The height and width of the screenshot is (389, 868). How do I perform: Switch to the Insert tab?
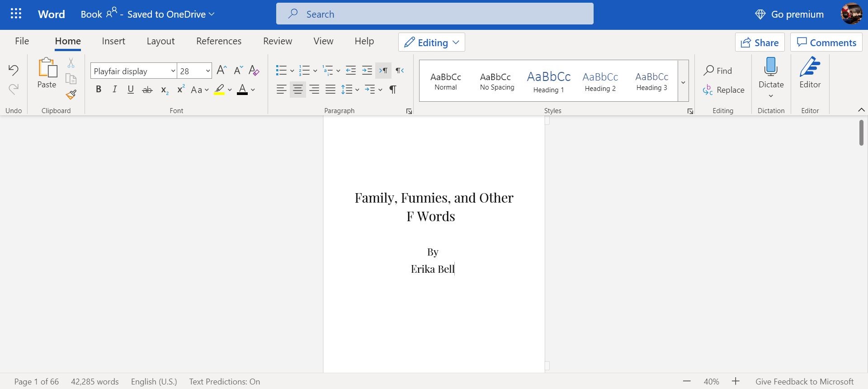point(113,41)
